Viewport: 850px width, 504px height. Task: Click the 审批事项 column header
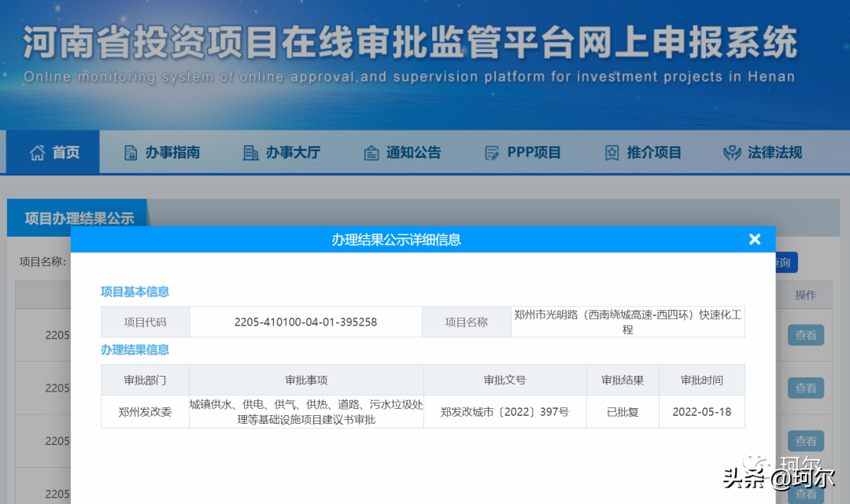click(306, 380)
